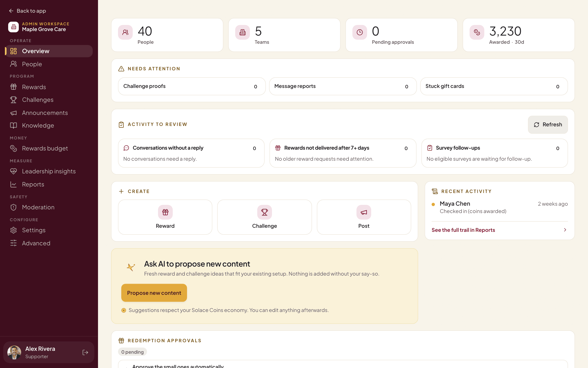Select Moderation in the sidebar
The width and height of the screenshot is (588, 368).
(x=49, y=207)
